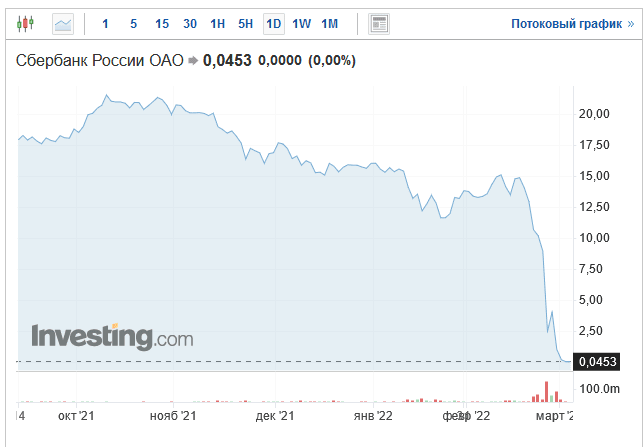The height and width of the screenshot is (447, 643).
Task: Select the active 1D timeframe button
Action: pyautogui.click(x=274, y=24)
